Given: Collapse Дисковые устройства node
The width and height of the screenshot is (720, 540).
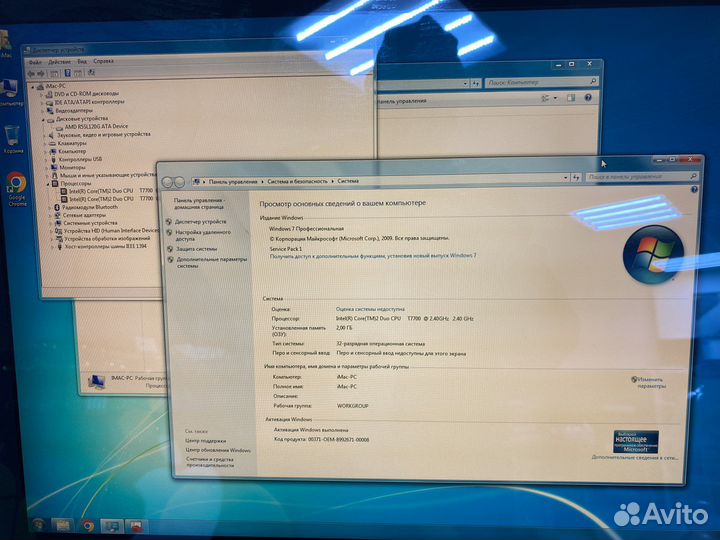Looking at the screenshot, I should (44, 119).
